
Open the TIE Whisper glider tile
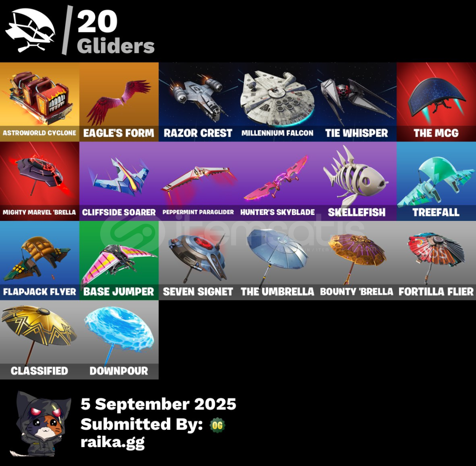pyautogui.click(x=357, y=102)
